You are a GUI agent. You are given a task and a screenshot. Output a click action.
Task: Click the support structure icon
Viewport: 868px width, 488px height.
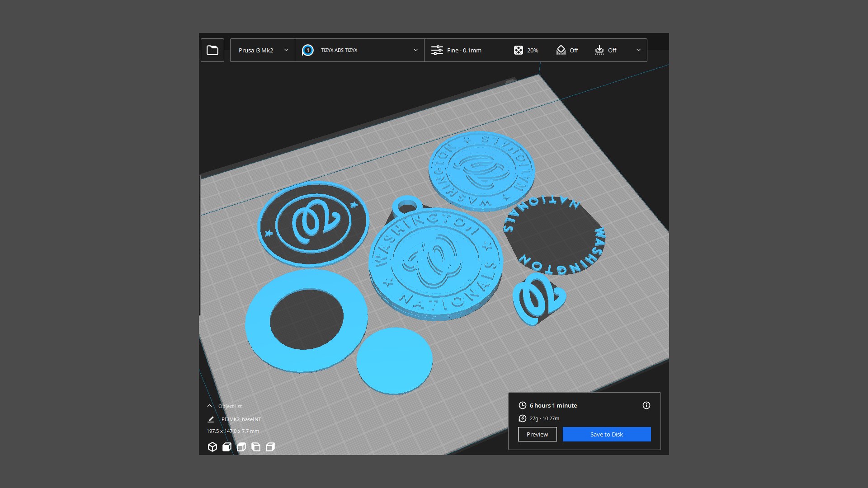(561, 50)
